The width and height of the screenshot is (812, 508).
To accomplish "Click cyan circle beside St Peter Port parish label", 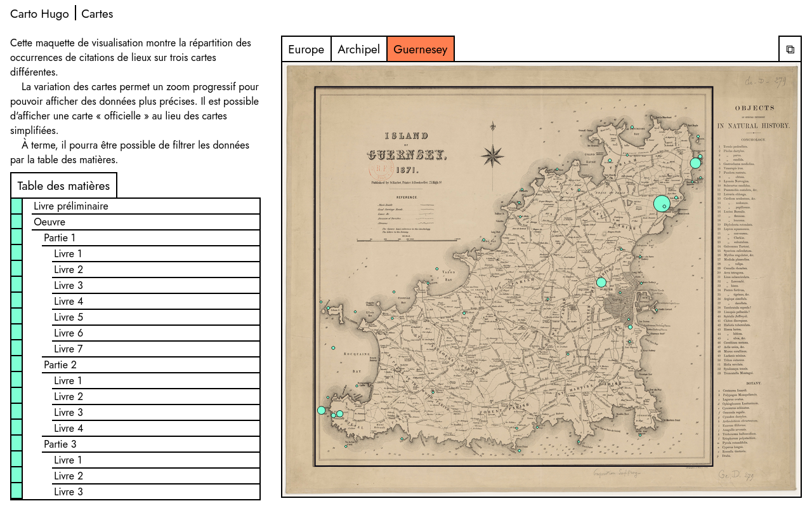I will [601, 282].
